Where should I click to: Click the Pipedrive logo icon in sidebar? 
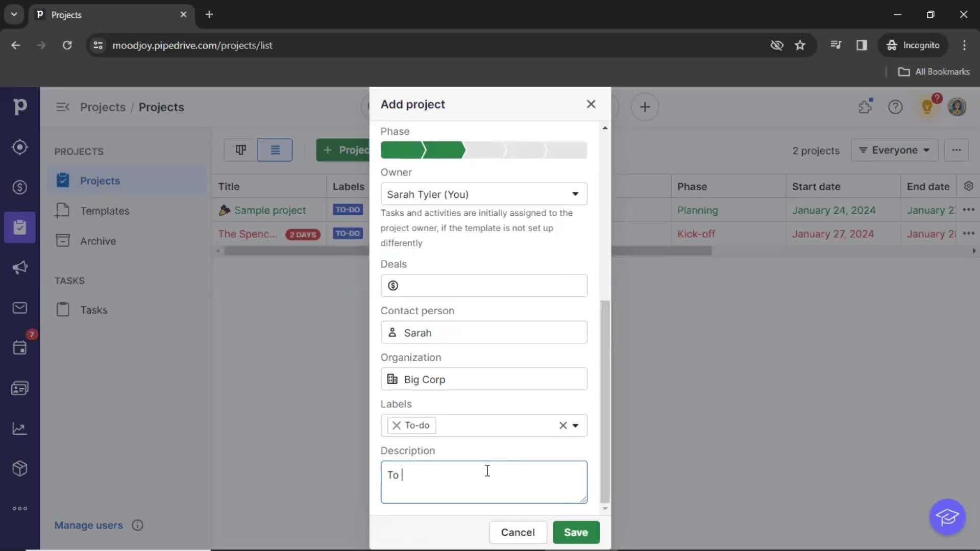(20, 106)
